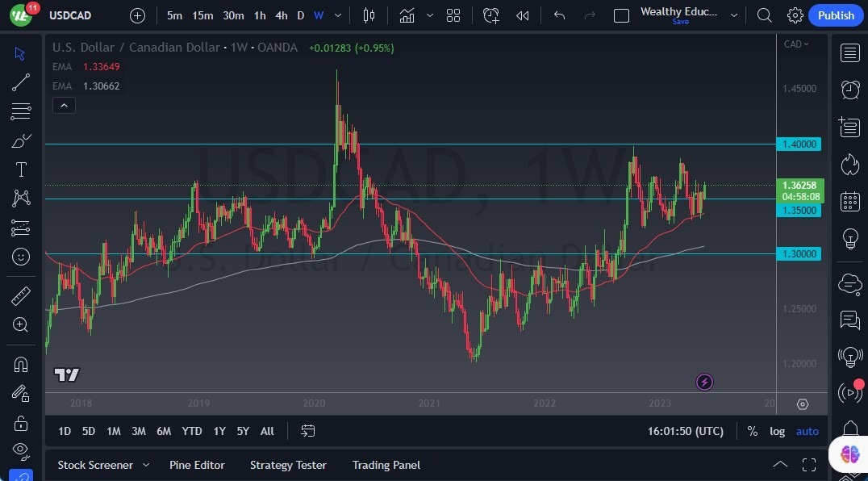
Task: Collapse the chart legend
Action: click(64, 105)
